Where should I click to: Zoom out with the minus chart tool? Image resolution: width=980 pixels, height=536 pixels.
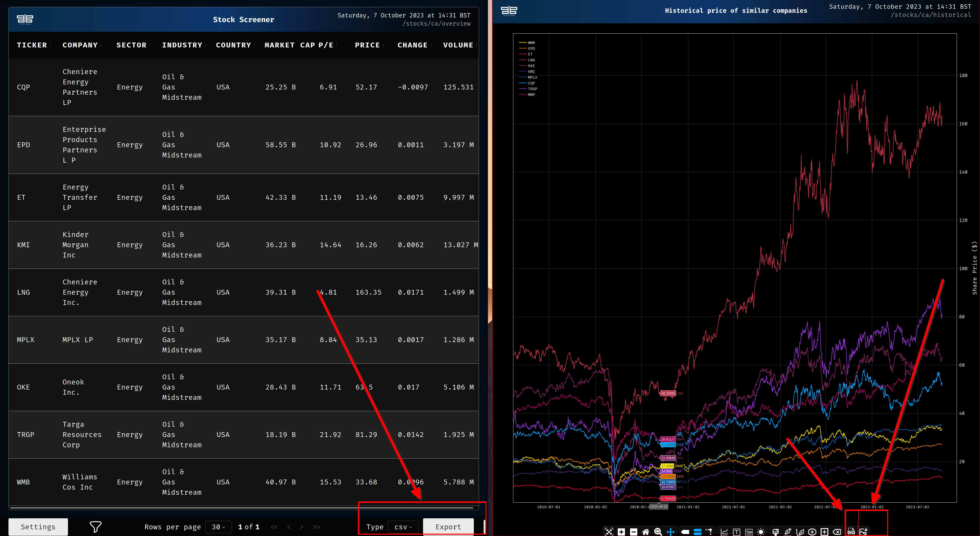(633, 531)
